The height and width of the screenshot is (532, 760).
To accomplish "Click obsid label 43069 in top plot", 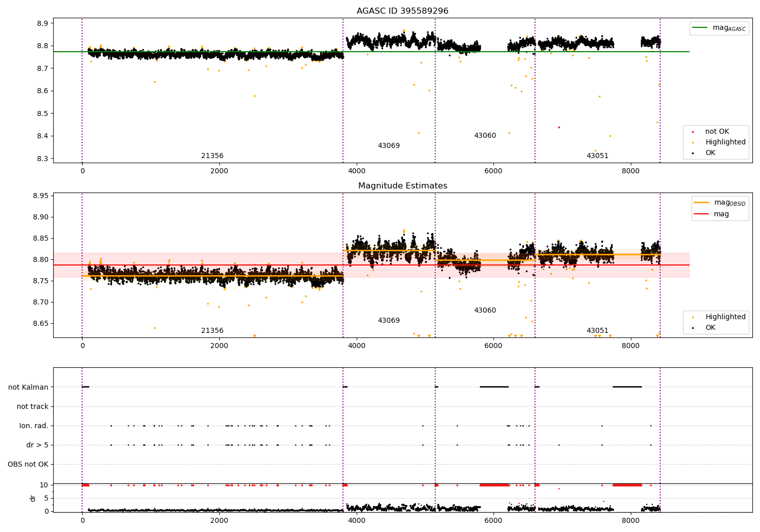I will pyautogui.click(x=389, y=146).
